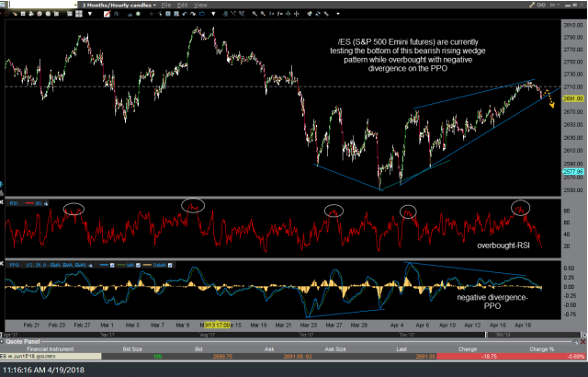Click the green MA line color swatch
Viewport: 588px width, 377px height.
click(121, 265)
